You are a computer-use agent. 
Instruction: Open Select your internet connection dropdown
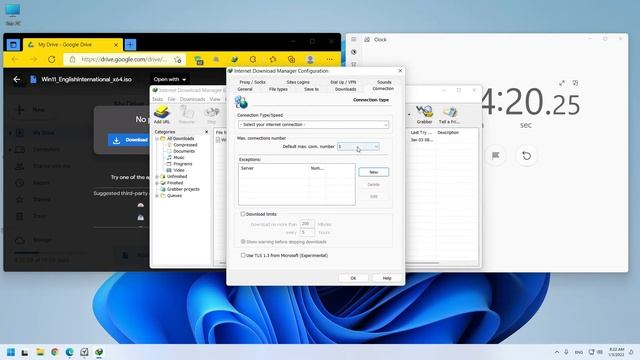click(313, 124)
